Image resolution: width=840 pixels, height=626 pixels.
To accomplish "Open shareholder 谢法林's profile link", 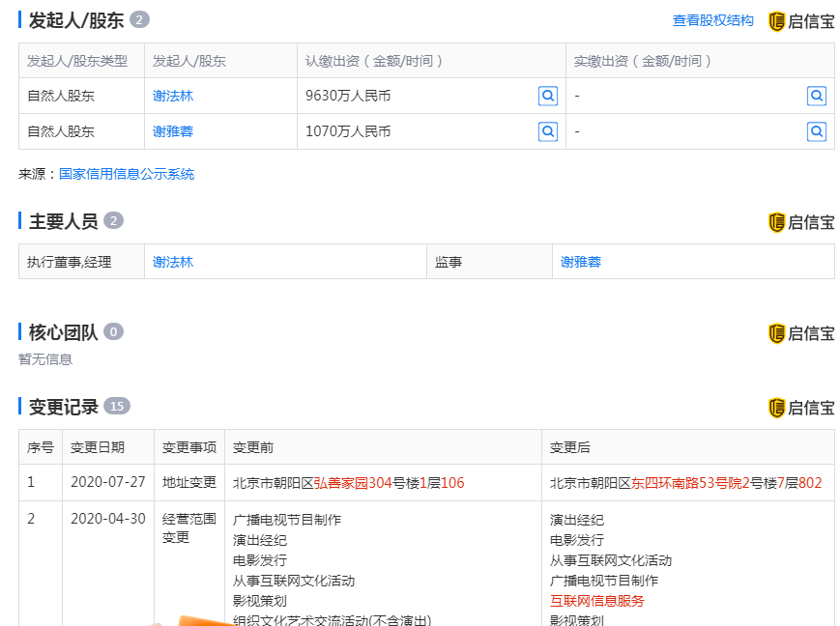I will click(x=174, y=96).
